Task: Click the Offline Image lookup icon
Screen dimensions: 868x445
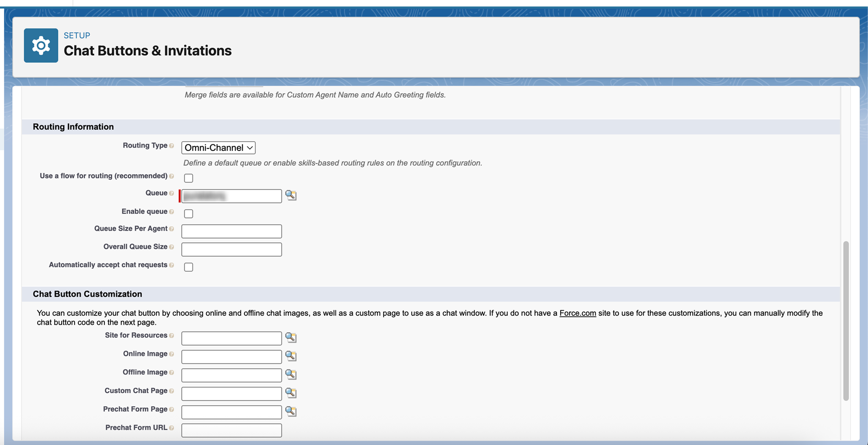Action: point(291,374)
